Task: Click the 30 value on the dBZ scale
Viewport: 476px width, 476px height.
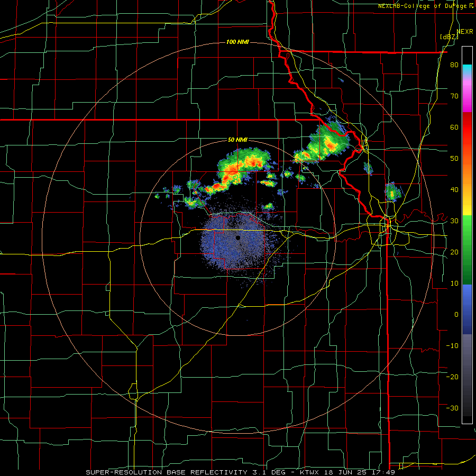Action: 454,221
